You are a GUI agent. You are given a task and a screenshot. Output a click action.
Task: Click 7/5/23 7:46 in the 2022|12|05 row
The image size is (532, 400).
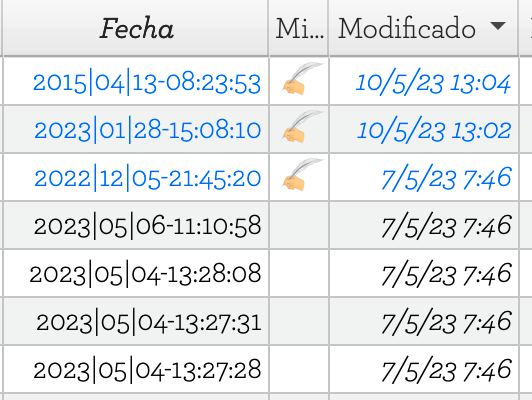446,178
